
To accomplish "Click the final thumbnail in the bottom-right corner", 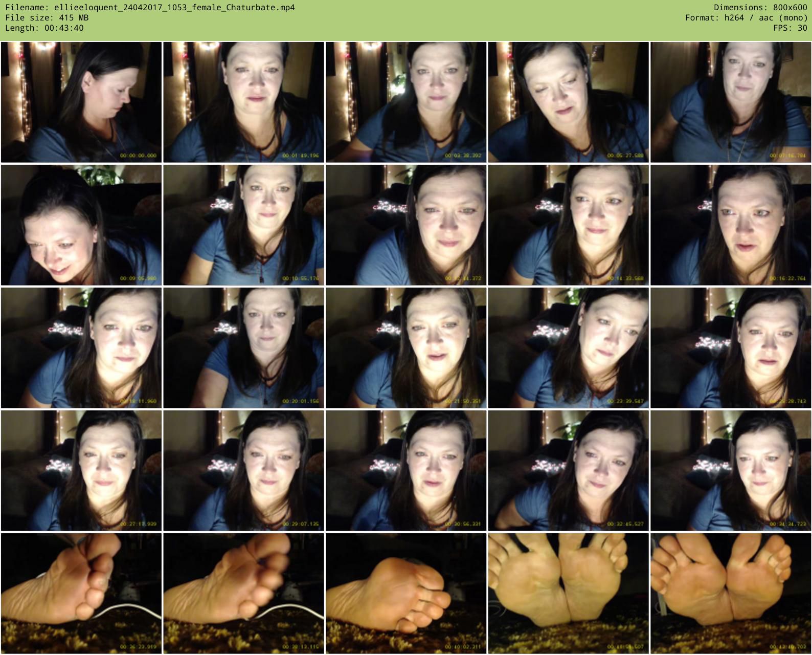I will 731,594.
